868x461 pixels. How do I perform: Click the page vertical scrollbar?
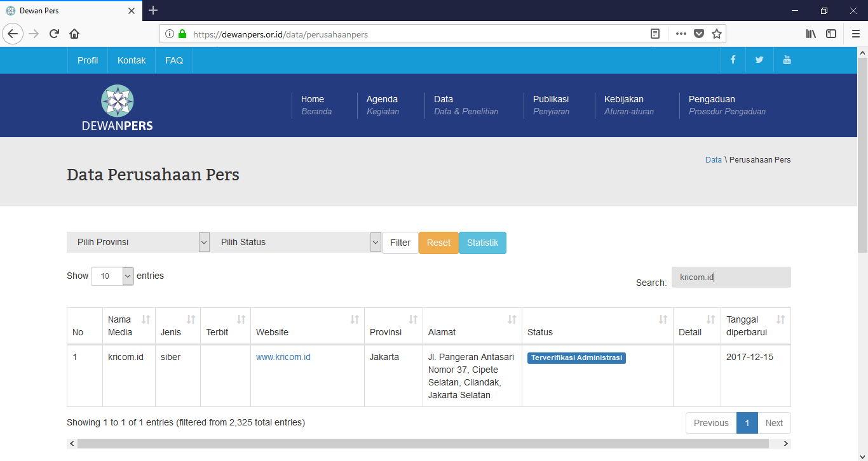tap(862, 156)
